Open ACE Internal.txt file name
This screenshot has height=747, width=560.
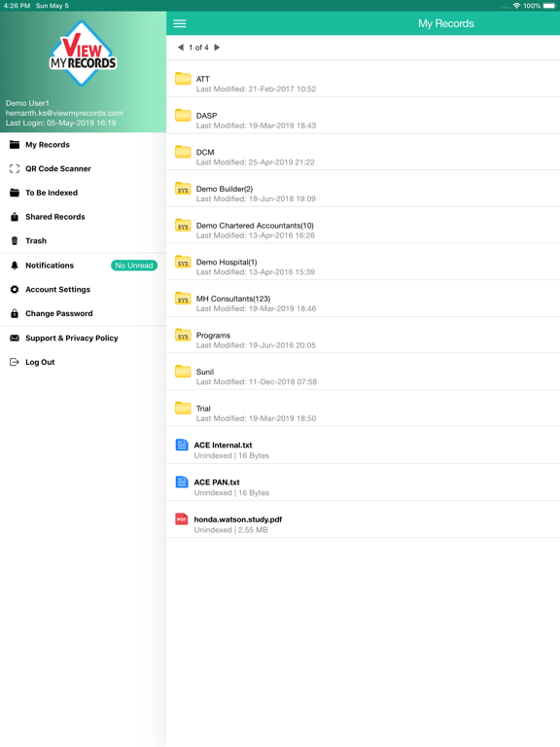coord(223,445)
